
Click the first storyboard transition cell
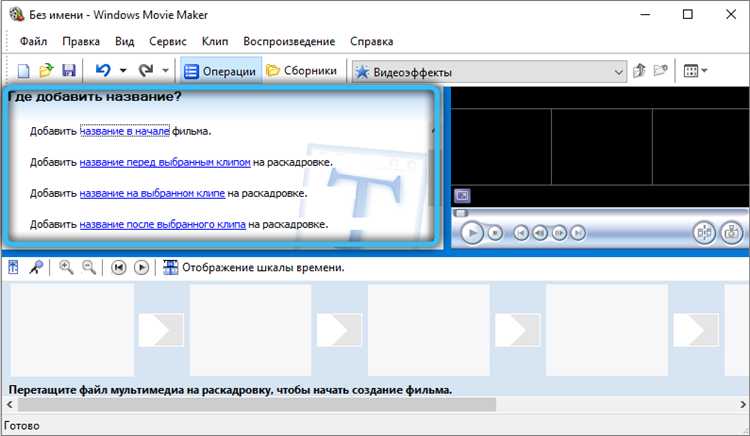point(161,330)
